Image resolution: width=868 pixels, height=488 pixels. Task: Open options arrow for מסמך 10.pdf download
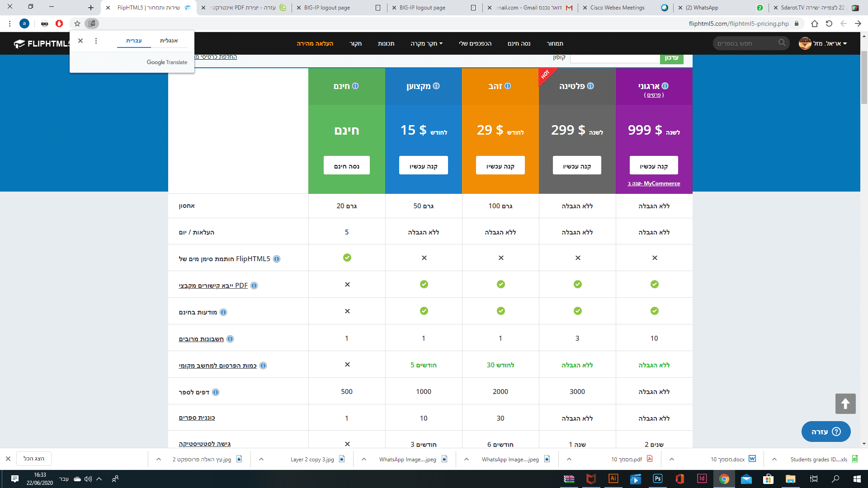[x=569, y=459]
